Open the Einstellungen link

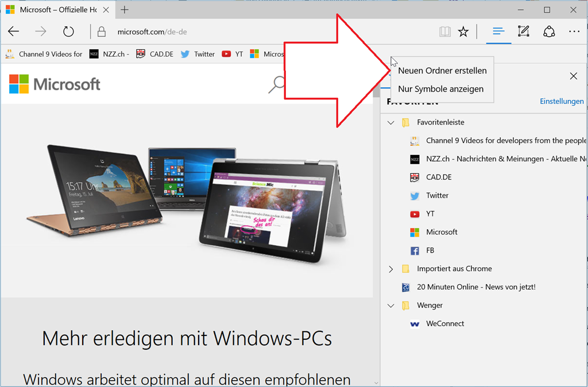[562, 101]
